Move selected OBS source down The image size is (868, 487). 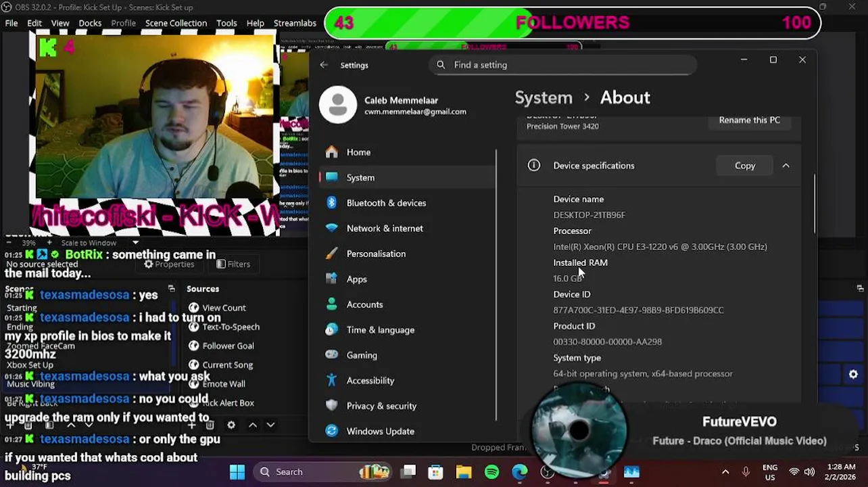270,425
